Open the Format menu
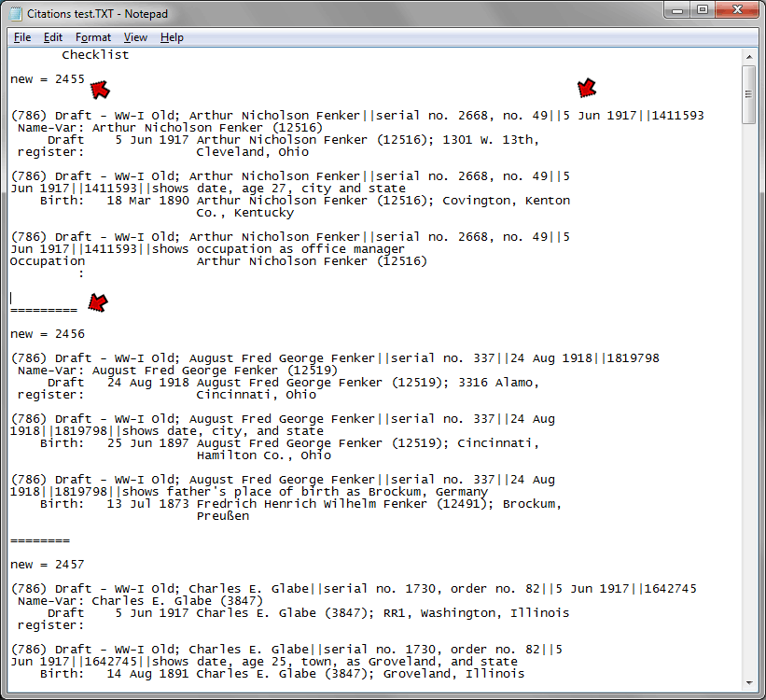Screen dimensions: 766x700 click(93, 37)
